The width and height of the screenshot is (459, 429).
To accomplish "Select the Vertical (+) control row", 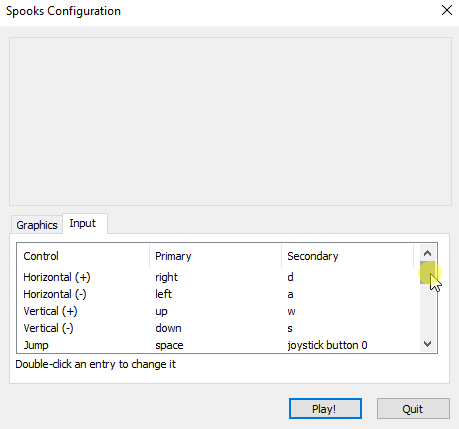I will click(218, 311).
